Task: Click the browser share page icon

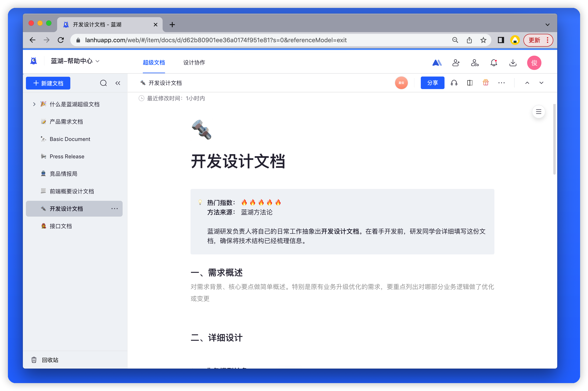Action: 469,40
